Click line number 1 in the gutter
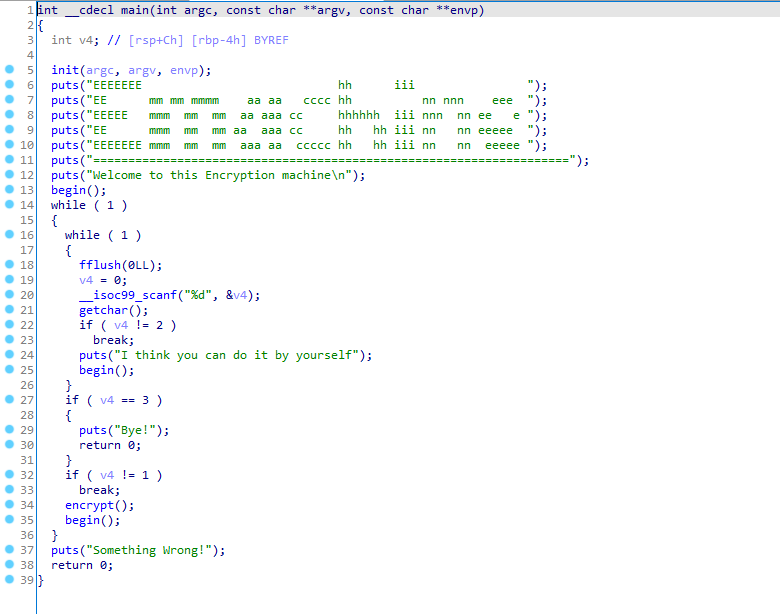This screenshot has width=780, height=614. [31, 10]
